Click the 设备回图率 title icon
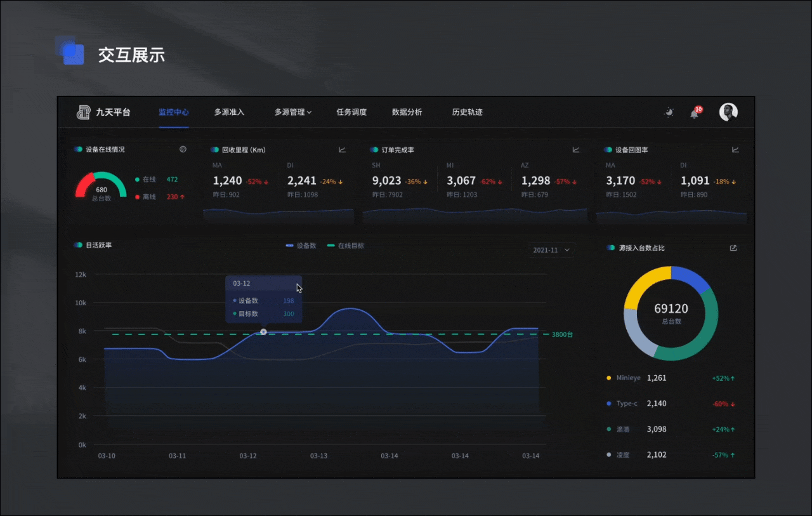The width and height of the screenshot is (812, 516). coord(608,150)
